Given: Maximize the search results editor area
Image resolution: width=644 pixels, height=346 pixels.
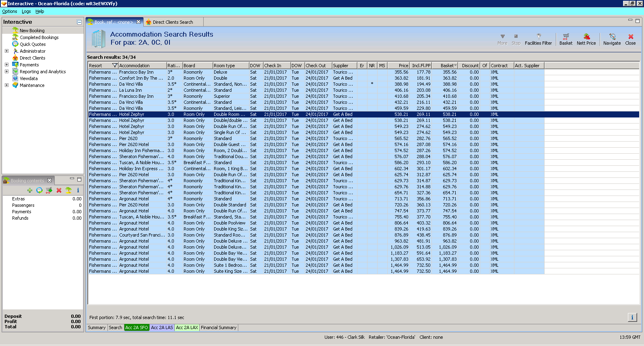Looking at the screenshot, I should point(637,21).
